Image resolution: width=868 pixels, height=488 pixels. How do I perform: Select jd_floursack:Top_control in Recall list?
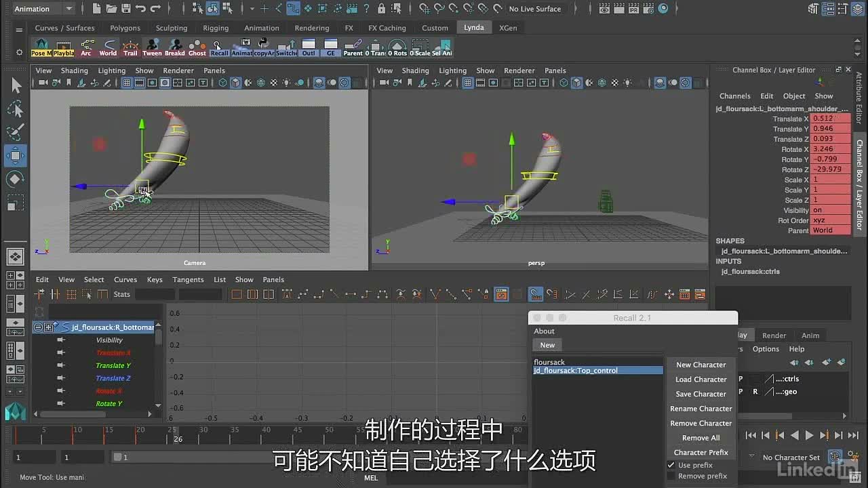click(x=597, y=371)
